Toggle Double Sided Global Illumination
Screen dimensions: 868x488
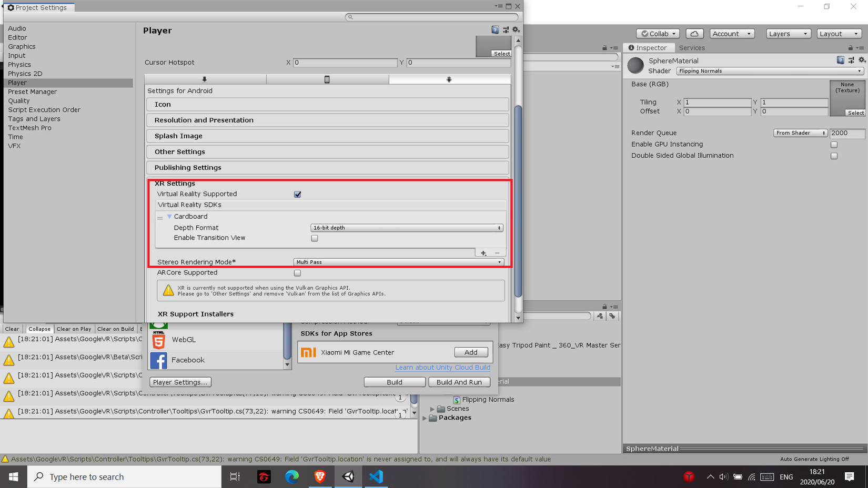coord(834,156)
